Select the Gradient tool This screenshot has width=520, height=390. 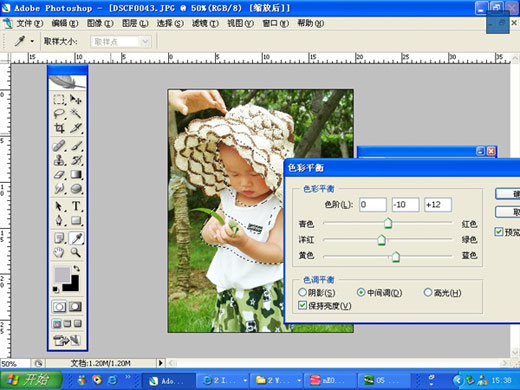pyautogui.click(x=76, y=175)
